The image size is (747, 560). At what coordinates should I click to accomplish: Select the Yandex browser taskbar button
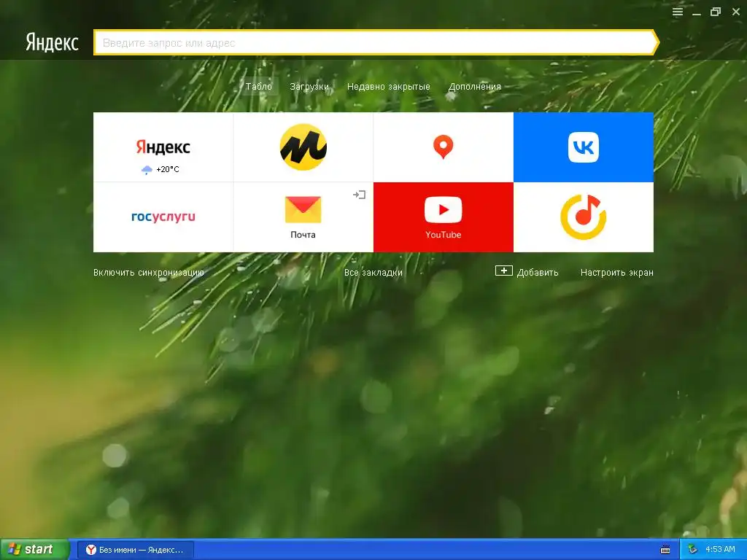click(136, 550)
